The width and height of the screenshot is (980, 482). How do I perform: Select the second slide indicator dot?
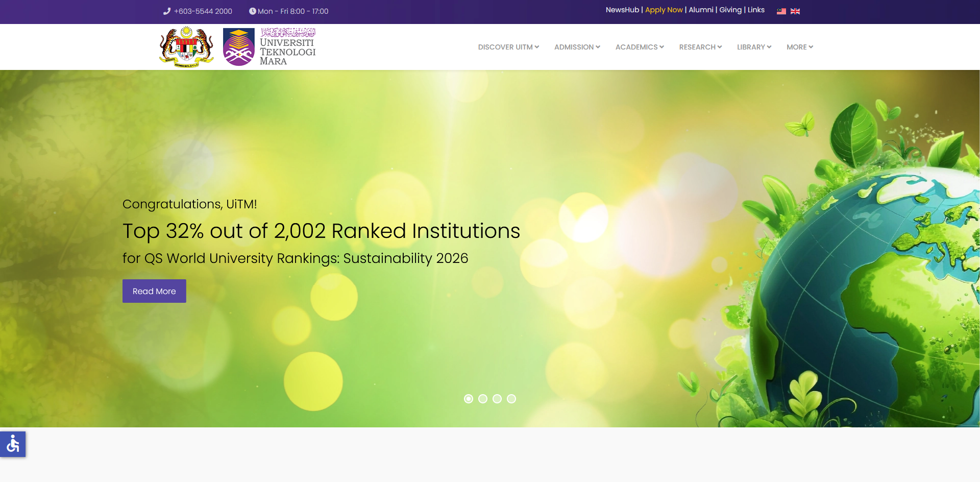click(483, 399)
